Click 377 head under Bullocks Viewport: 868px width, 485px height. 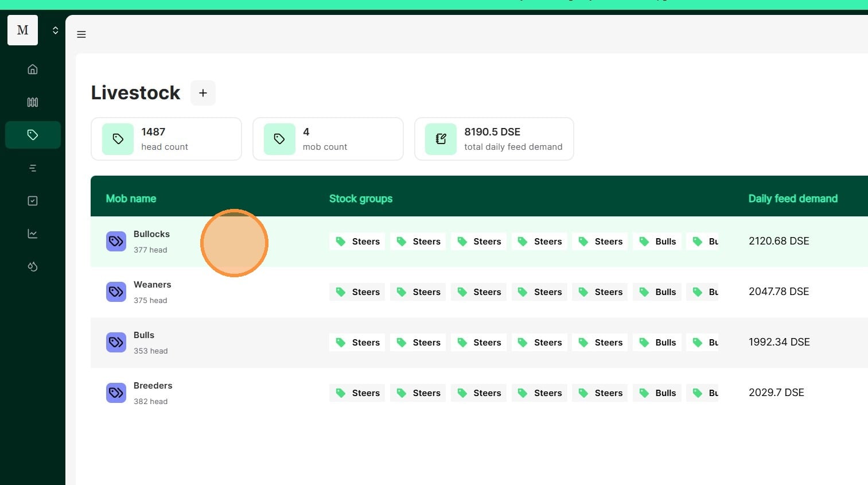coord(150,250)
